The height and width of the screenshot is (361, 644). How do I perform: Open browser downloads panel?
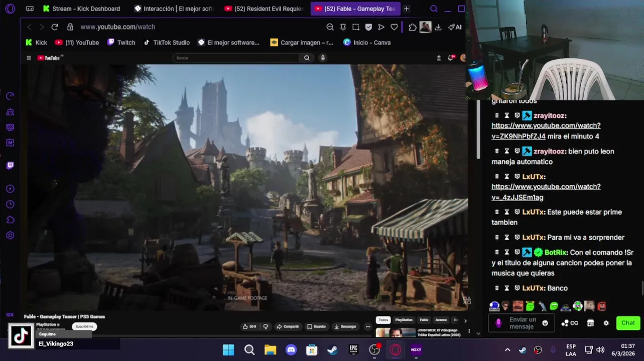[438, 27]
